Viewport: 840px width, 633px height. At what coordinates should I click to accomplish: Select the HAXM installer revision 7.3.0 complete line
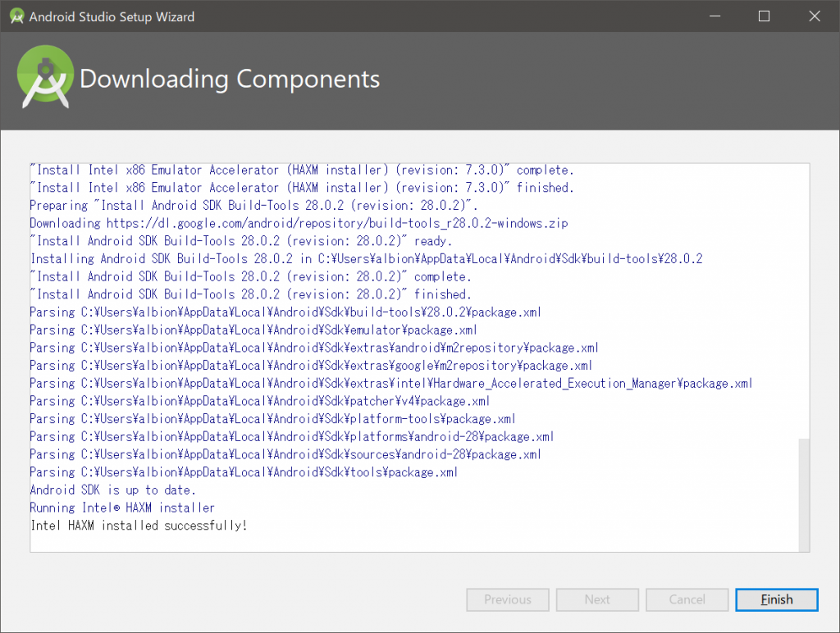[303, 170]
